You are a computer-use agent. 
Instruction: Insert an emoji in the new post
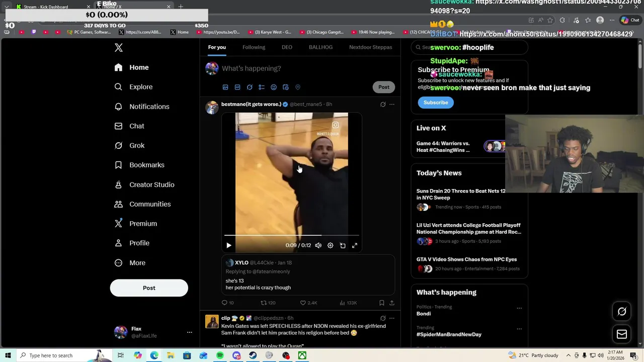tap(274, 87)
